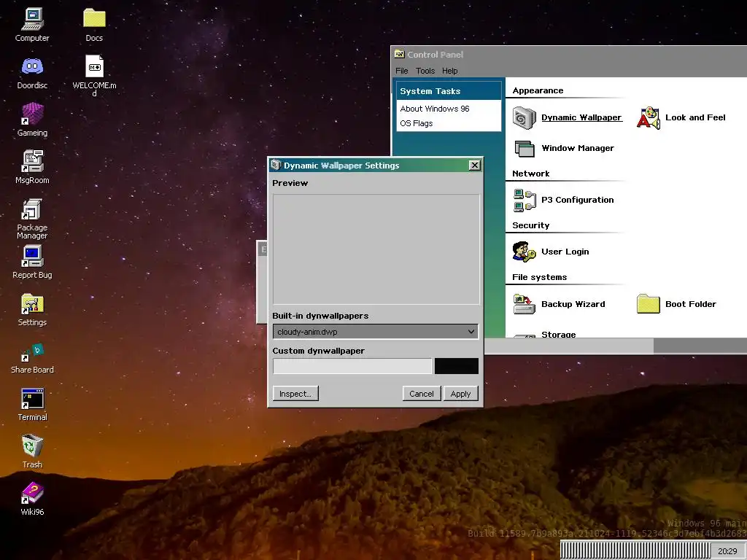This screenshot has width=747, height=560.
Task: Click the taskbar clock showing 20:29
Action: (727, 551)
